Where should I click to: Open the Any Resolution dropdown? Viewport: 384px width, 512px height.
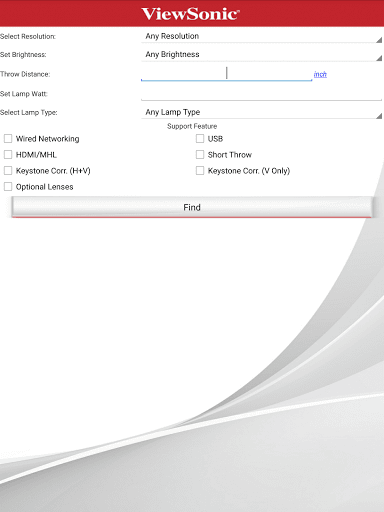pos(262,36)
